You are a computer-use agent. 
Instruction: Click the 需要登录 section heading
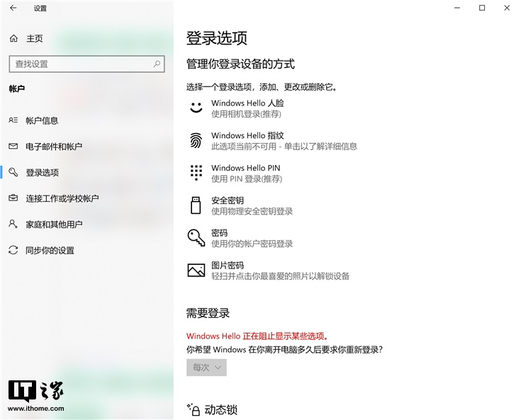pyautogui.click(x=208, y=313)
